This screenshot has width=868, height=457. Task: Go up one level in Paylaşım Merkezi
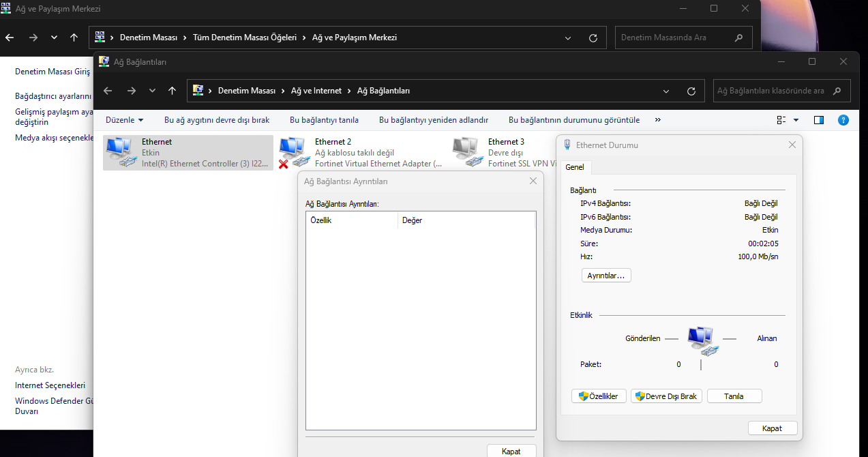(74, 38)
